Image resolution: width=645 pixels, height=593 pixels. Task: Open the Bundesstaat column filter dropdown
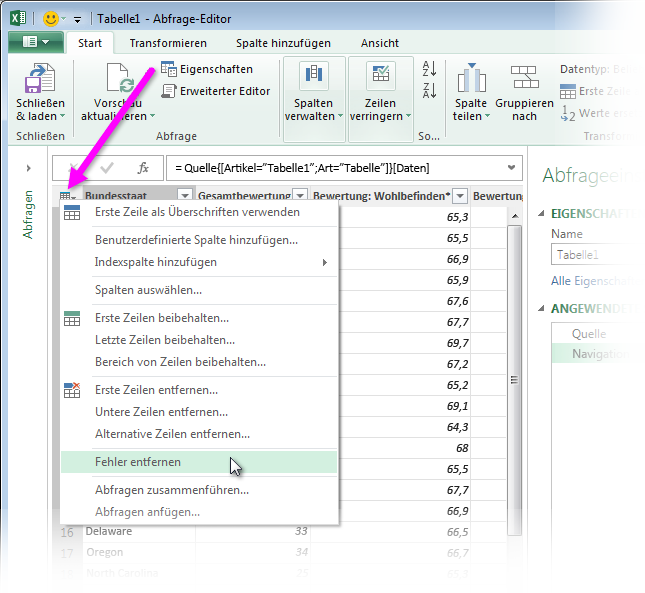pos(185,195)
